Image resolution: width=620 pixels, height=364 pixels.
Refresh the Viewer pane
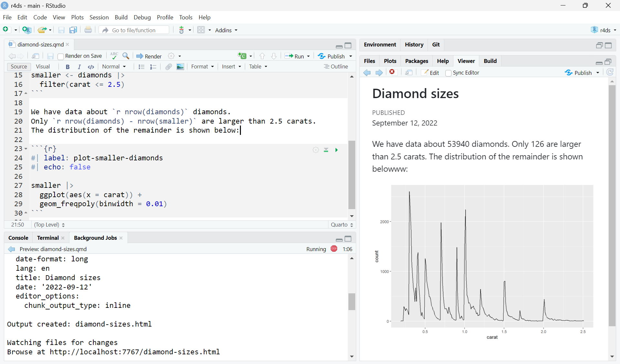pyautogui.click(x=610, y=72)
